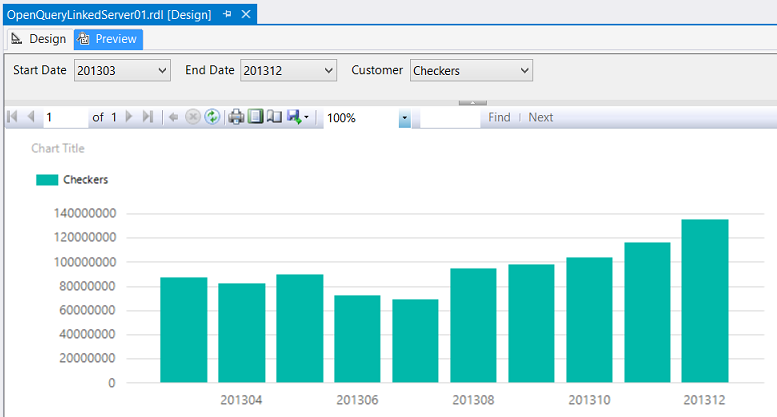Go to next report page
Image resolution: width=777 pixels, height=417 pixels.
129,118
